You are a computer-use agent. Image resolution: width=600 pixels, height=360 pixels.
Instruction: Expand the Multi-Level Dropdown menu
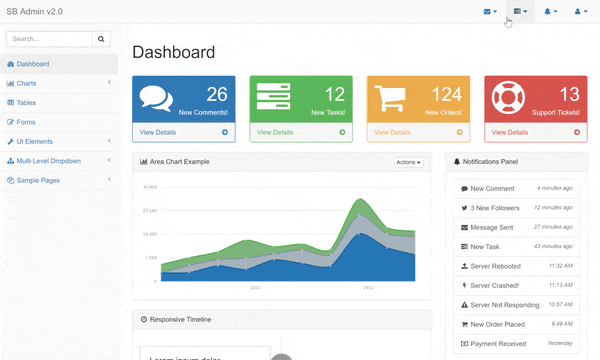59,161
